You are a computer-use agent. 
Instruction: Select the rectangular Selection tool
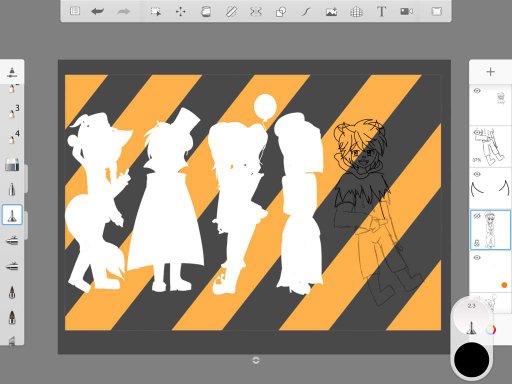point(155,12)
